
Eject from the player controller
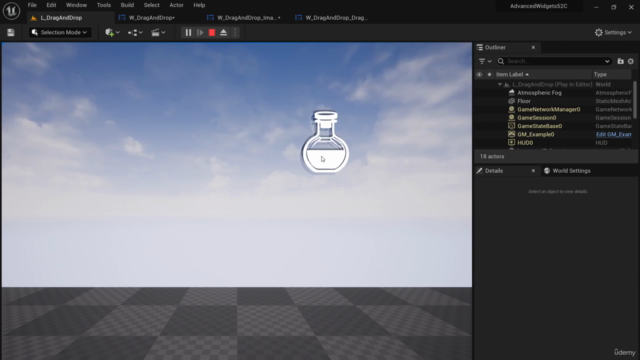click(x=223, y=32)
